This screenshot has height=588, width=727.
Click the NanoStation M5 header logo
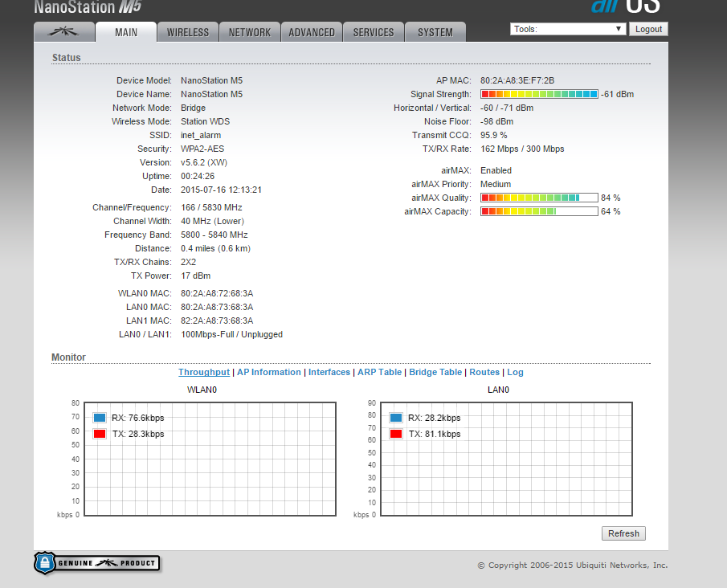click(x=88, y=7)
